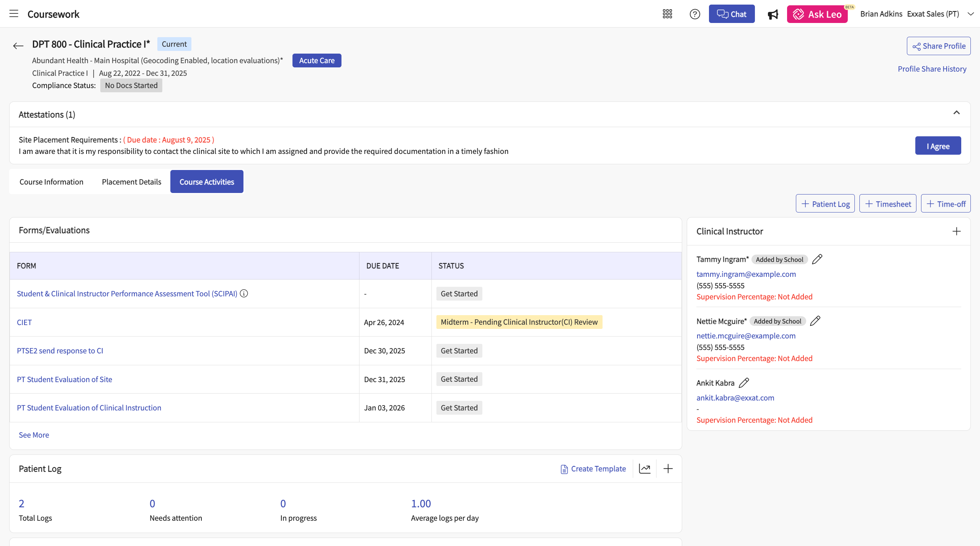Open the Patient Log analytics chart icon
Screen dimensions: 980x546
tap(645, 469)
